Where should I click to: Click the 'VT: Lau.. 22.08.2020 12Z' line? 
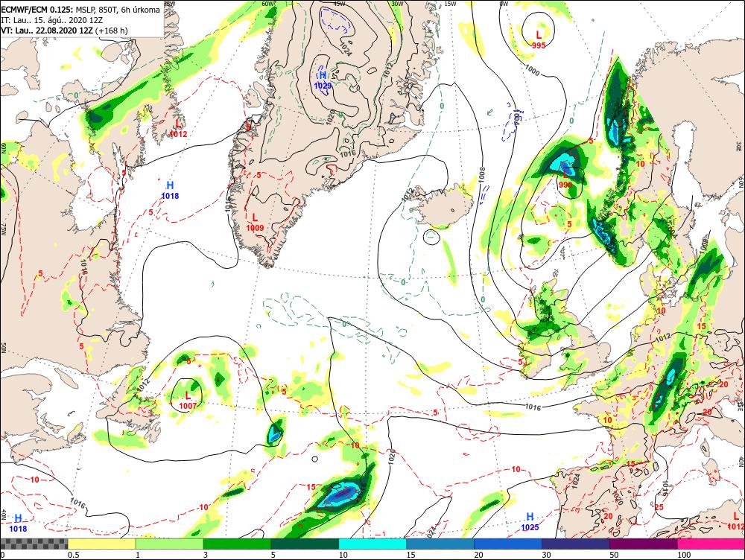pyautogui.click(x=47, y=31)
